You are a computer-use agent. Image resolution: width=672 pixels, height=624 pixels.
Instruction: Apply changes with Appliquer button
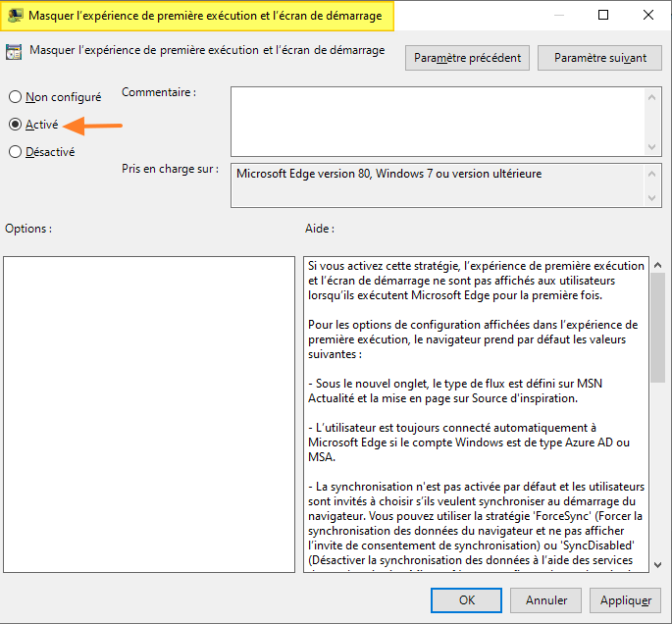click(x=625, y=600)
